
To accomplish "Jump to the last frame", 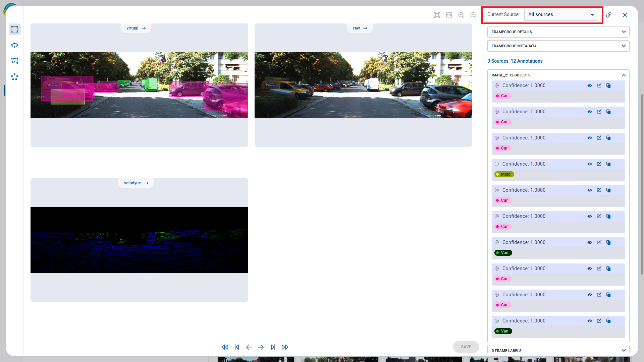I will point(273,347).
